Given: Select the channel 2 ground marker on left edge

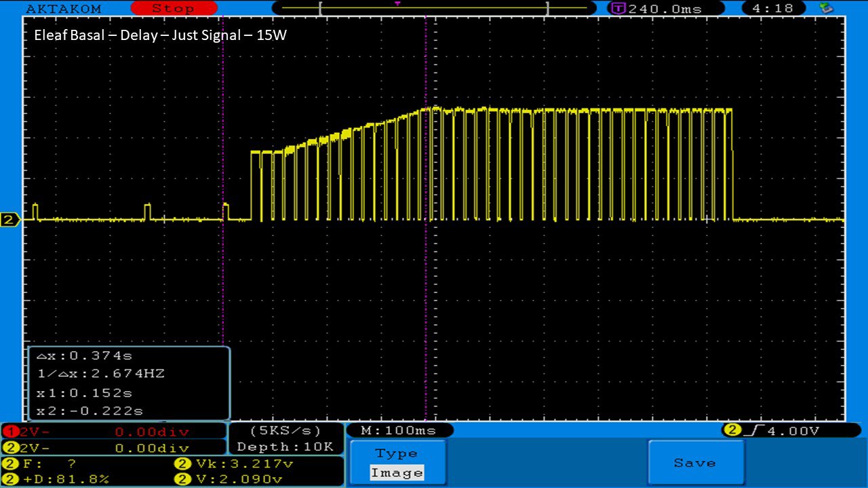Looking at the screenshot, I should pyautogui.click(x=10, y=220).
